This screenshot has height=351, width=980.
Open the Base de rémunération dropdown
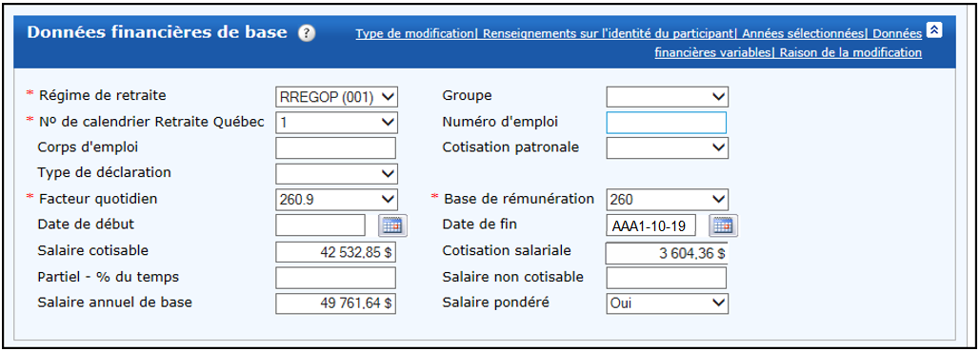click(x=668, y=199)
